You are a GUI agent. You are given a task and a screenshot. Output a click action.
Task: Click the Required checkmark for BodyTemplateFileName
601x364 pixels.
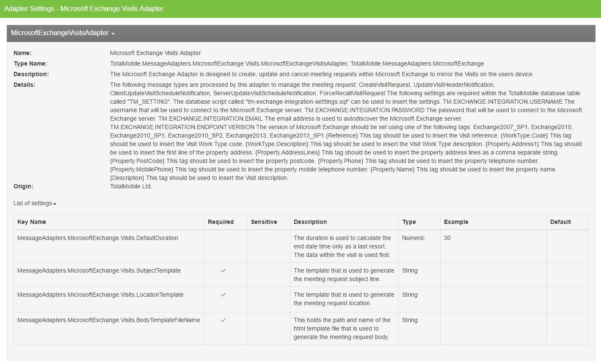[223, 320]
